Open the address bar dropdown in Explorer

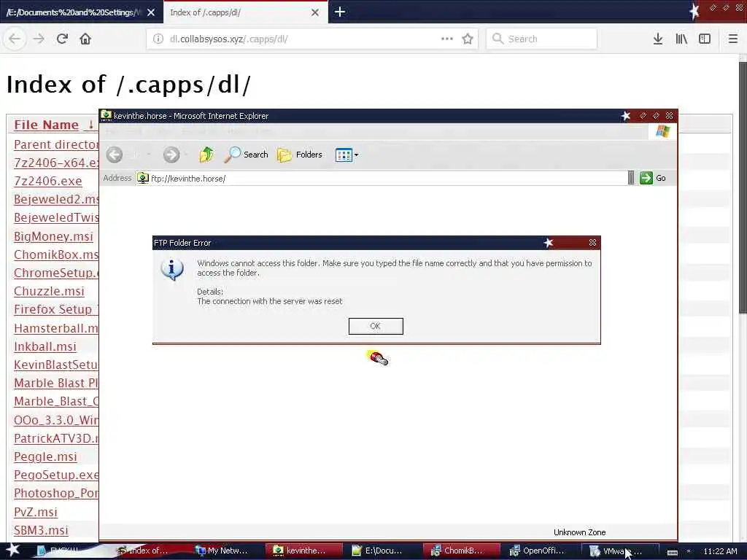[631, 178]
